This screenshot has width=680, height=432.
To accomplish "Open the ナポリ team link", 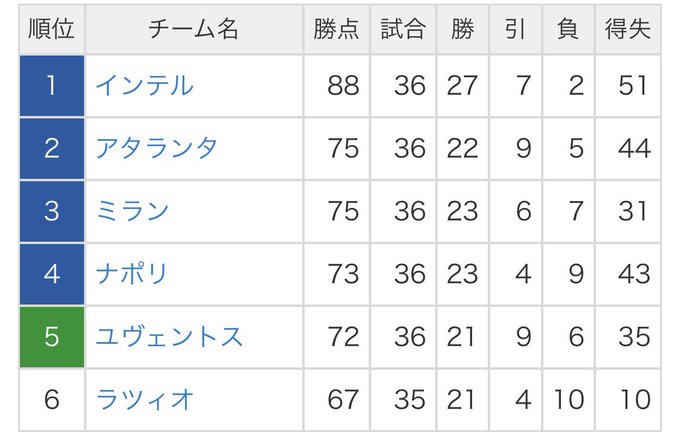I will pos(132,274).
